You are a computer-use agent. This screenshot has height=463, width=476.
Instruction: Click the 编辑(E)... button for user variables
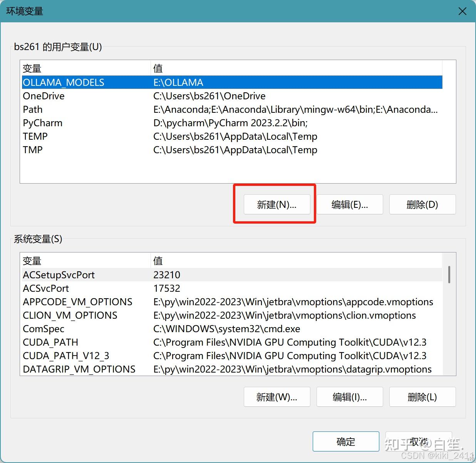350,204
